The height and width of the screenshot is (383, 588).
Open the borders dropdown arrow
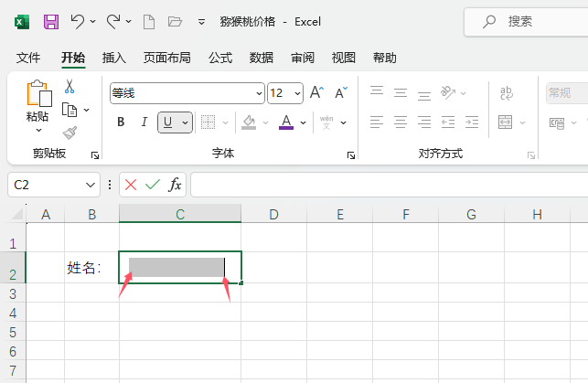(x=225, y=122)
